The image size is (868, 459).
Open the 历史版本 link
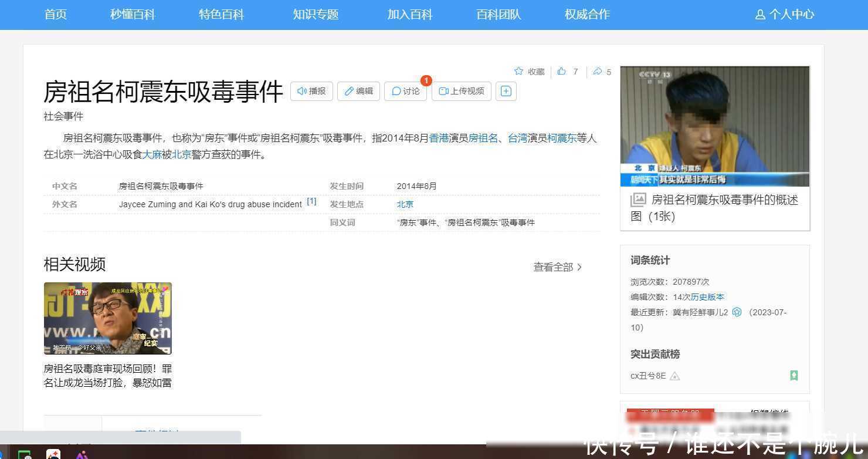coord(707,297)
